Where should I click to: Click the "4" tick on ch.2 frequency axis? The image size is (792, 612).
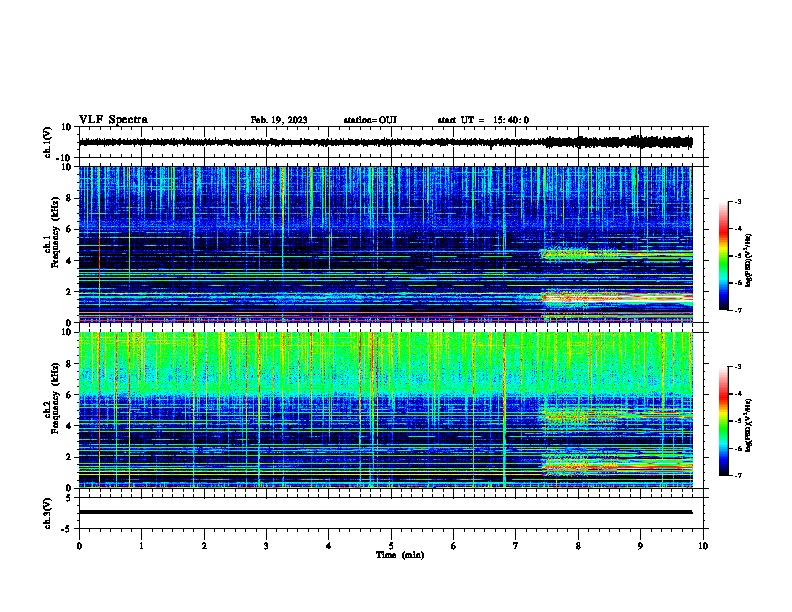click(69, 426)
